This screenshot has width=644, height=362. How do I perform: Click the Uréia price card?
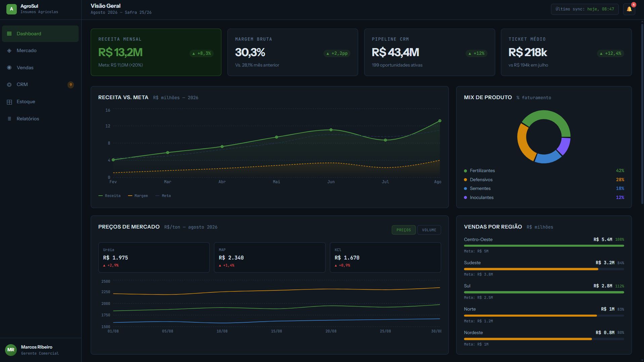[x=154, y=257]
